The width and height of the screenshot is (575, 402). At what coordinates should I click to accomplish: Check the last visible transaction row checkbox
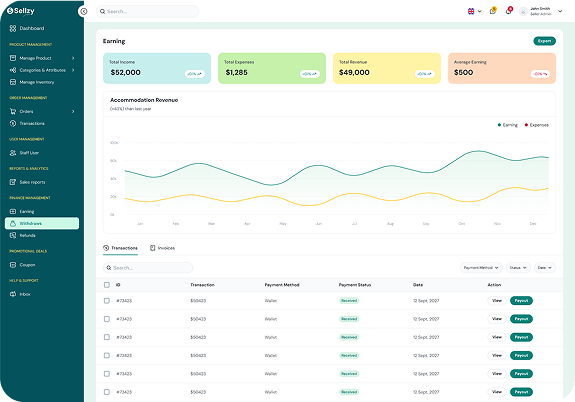click(107, 392)
